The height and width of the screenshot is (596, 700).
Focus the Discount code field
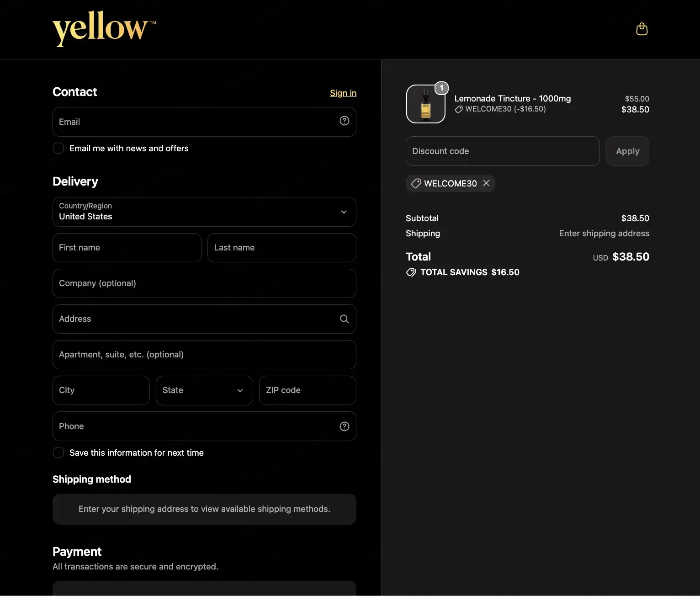tap(503, 151)
